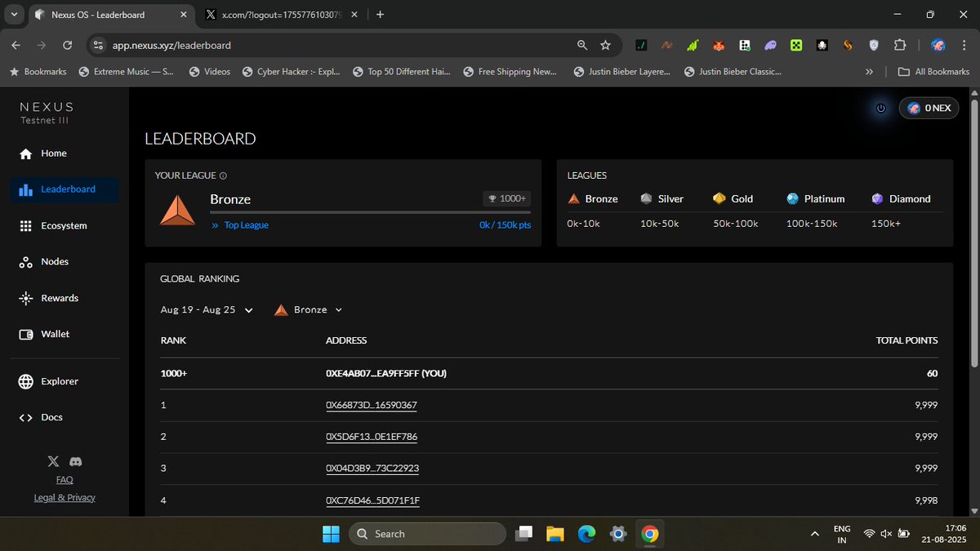
Task: Click the X social icon in sidebar
Action: (x=54, y=462)
